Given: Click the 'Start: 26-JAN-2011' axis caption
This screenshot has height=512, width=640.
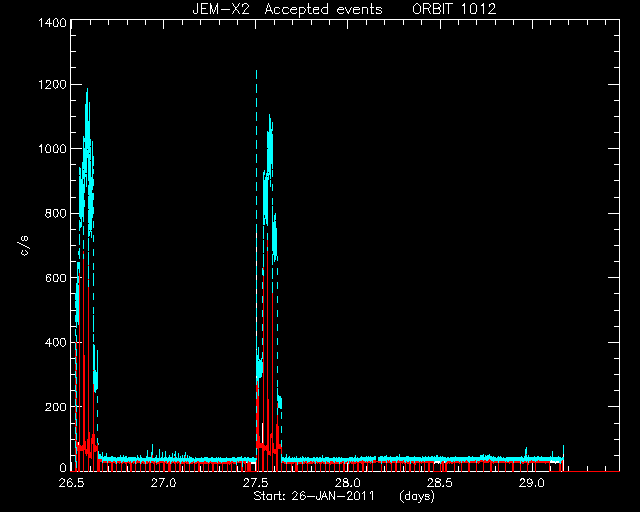Looking at the screenshot, I should (x=314, y=496).
